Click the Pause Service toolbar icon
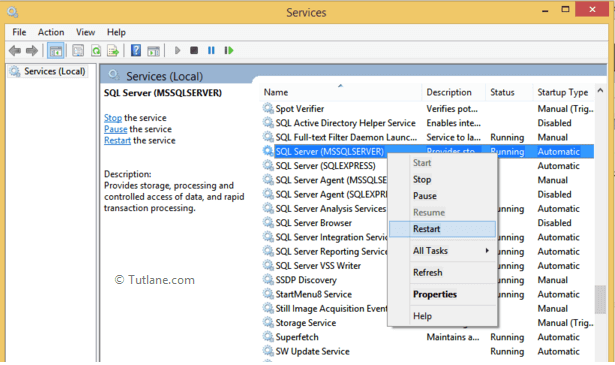The width and height of the screenshot is (615, 365). [211, 51]
